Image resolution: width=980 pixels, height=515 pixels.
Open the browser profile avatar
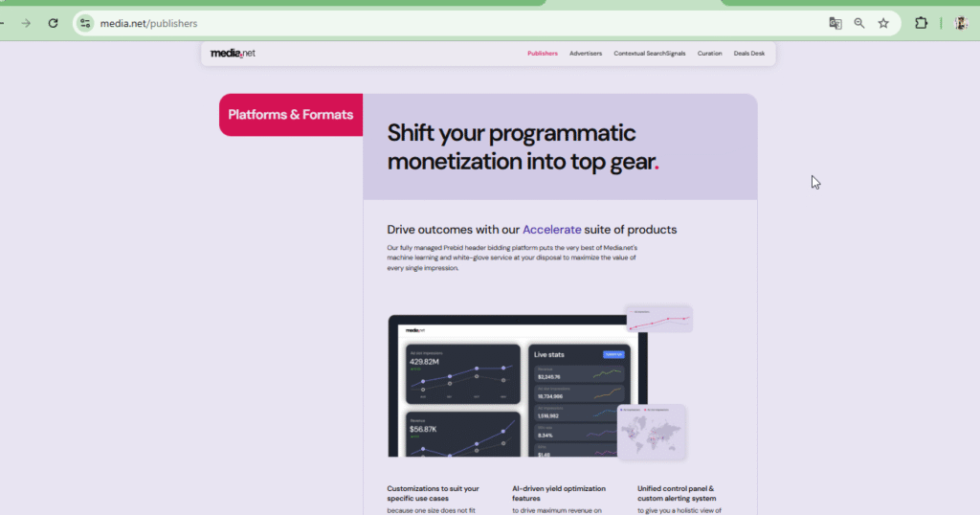[x=961, y=23]
